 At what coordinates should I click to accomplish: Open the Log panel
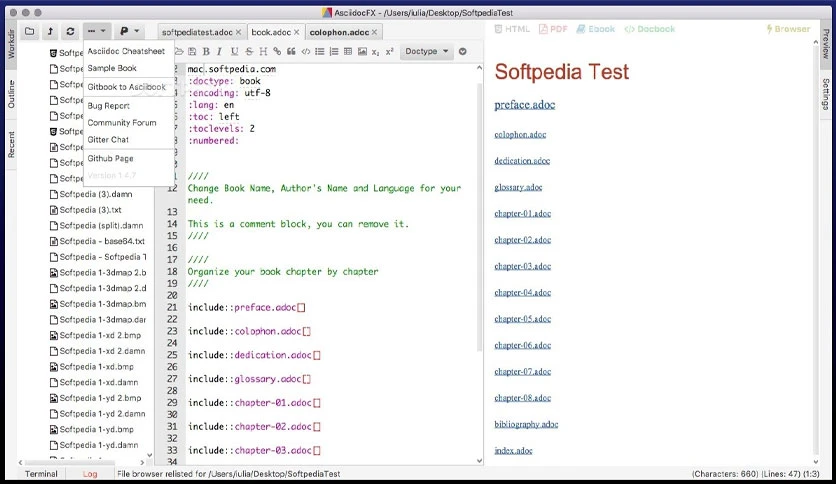point(90,474)
